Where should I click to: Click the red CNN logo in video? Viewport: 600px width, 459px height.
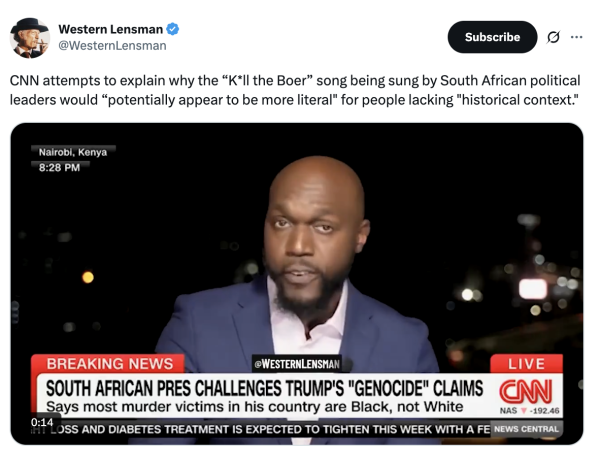(x=523, y=390)
